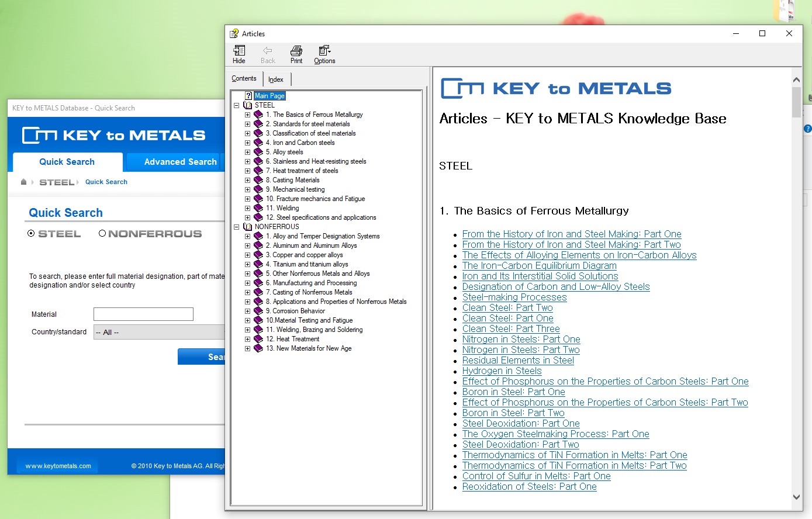
Task: Open the Hydrogen in Steels link
Action: [502, 371]
